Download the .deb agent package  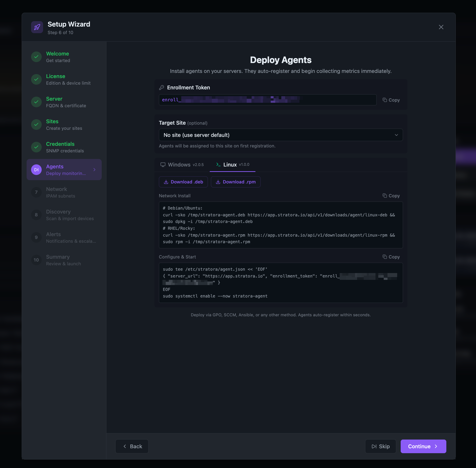click(x=183, y=182)
